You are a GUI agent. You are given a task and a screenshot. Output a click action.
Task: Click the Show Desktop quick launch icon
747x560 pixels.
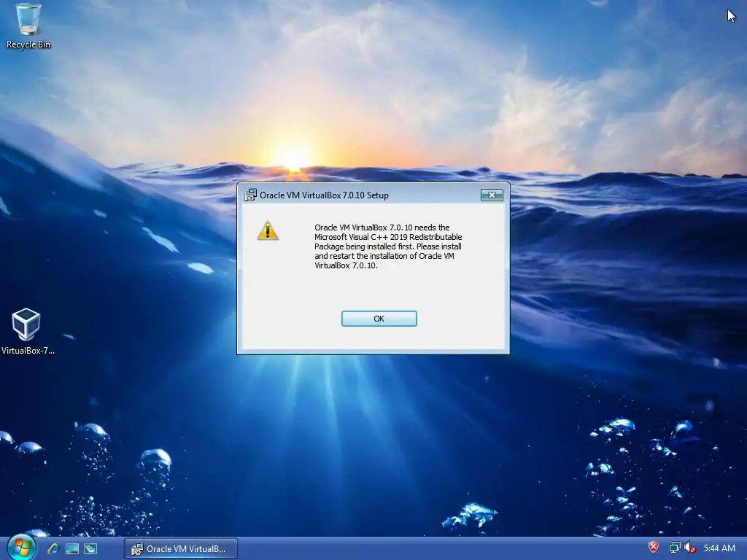[x=72, y=548]
